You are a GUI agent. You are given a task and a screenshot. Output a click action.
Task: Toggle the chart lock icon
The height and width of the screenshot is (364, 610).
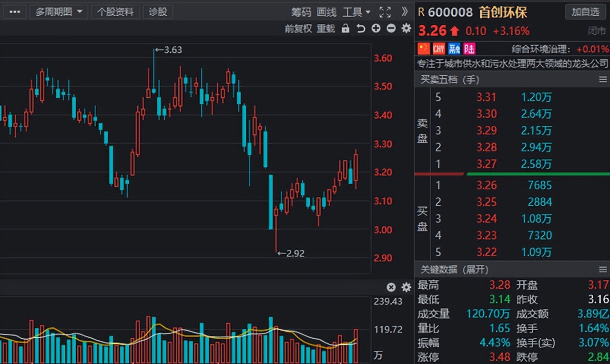345,29
